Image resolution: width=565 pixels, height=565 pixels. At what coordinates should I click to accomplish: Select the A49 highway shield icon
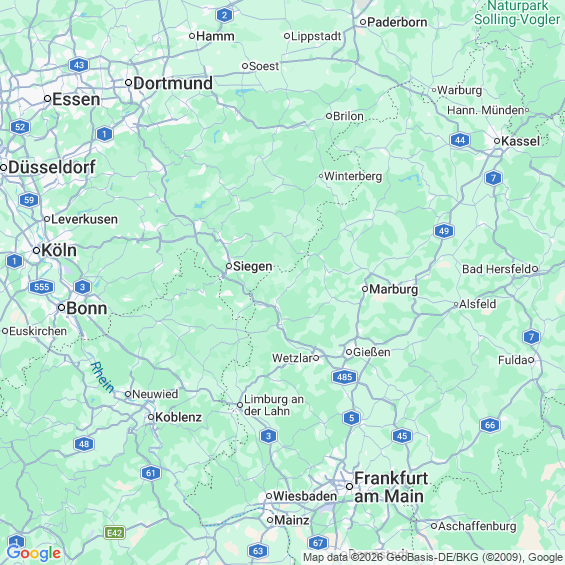[444, 231]
